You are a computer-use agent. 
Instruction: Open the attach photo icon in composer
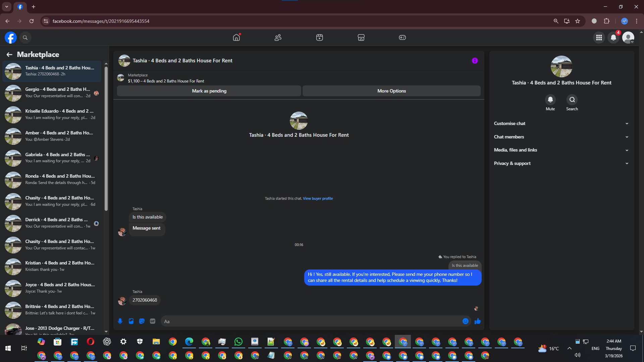click(131, 321)
